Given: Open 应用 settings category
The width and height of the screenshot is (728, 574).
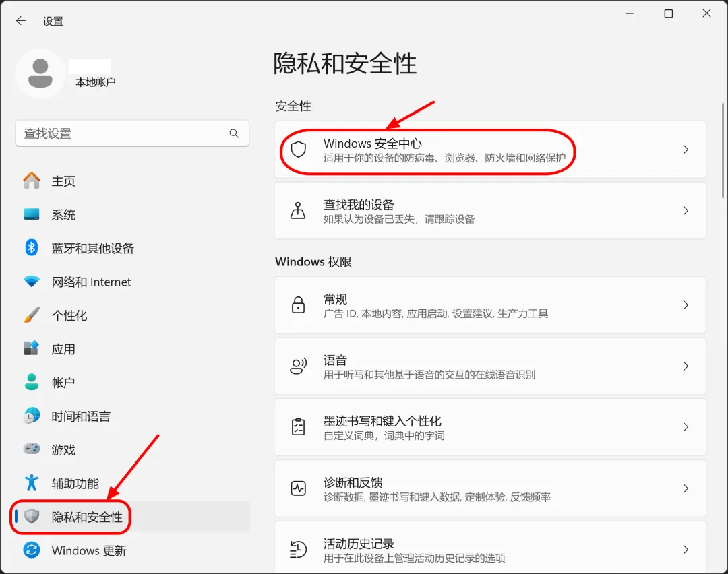Looking at the screenshot, I should 132,348.
